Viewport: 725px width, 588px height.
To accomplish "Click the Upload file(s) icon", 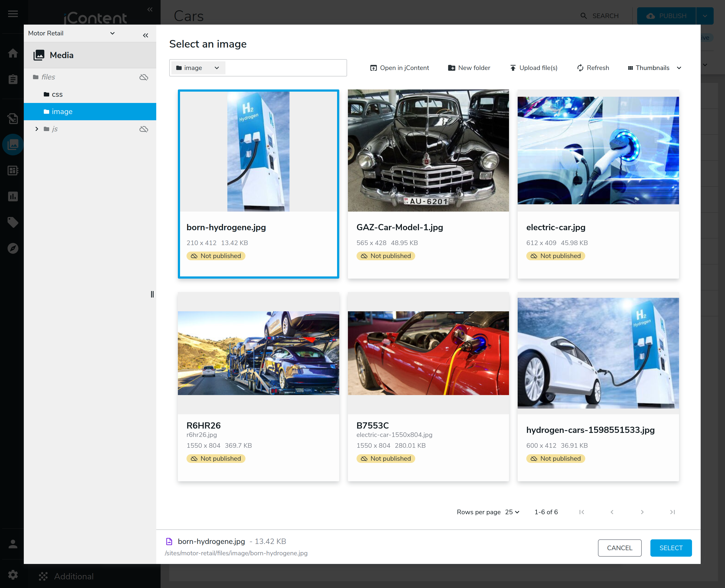I will (x=513, y=68).
